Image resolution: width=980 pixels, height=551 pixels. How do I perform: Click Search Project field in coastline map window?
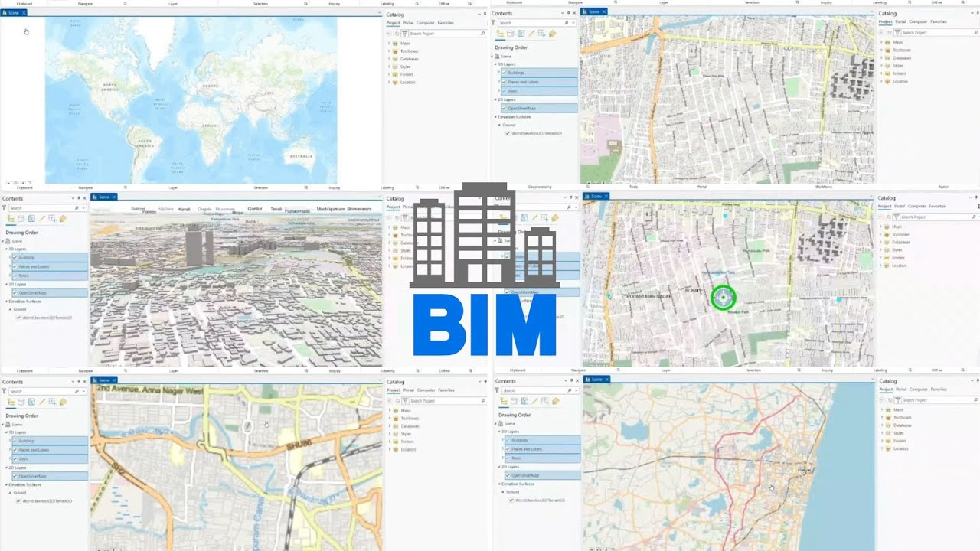(939, 400)
